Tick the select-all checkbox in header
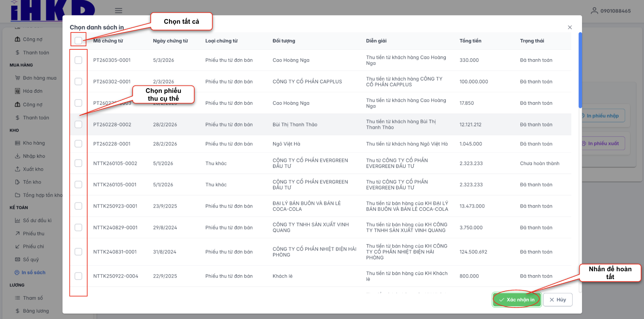This screenshot has height=319, width=644. point(78,41)
